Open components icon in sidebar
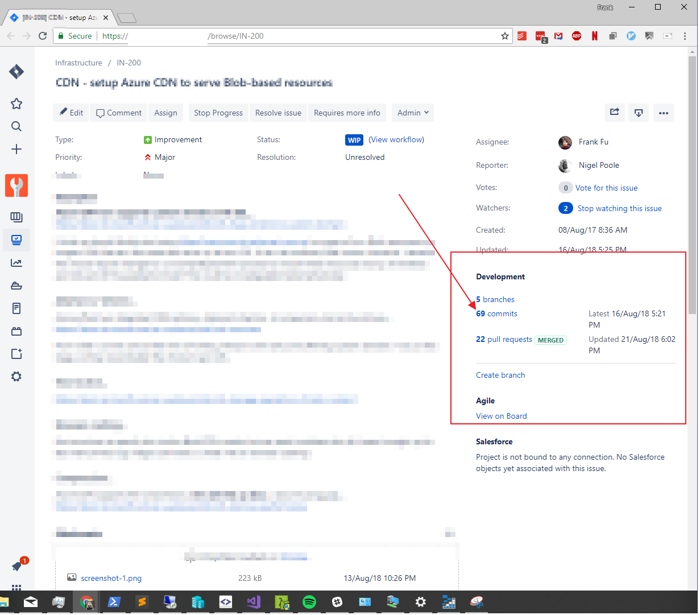This screenshot has width=700, height=615. (x=16, y=331)
